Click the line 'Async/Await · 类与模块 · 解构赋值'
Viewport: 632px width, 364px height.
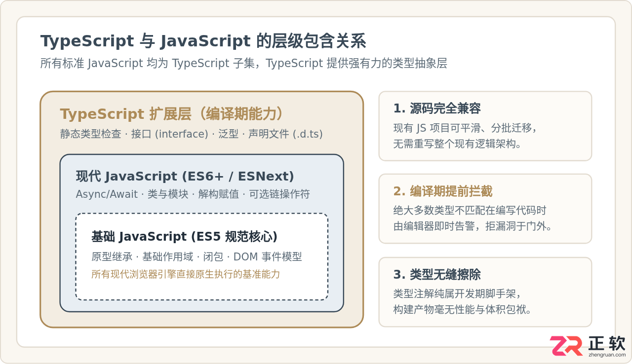pyautogui.click(x=193, y=194)
